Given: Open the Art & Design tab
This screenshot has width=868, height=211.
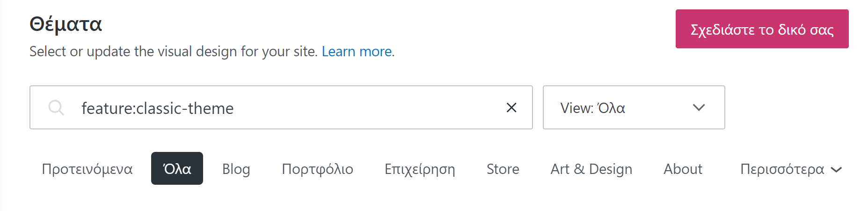Looking at the screenshot, I should 591,169.
